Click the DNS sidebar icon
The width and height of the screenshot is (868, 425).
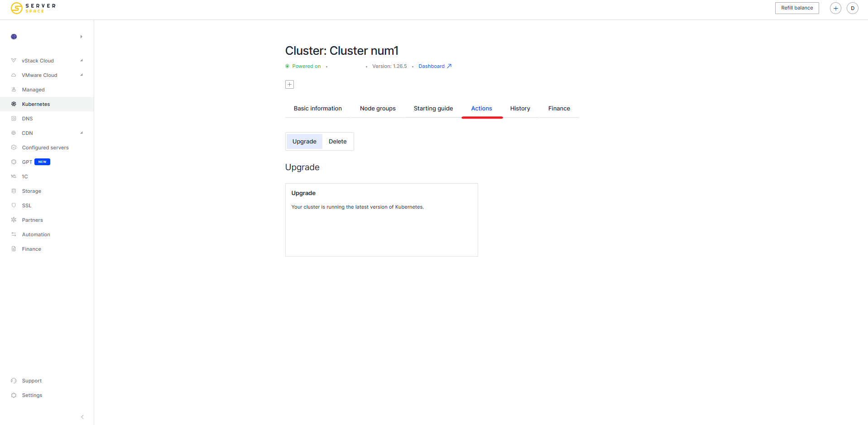coord(14,119)
